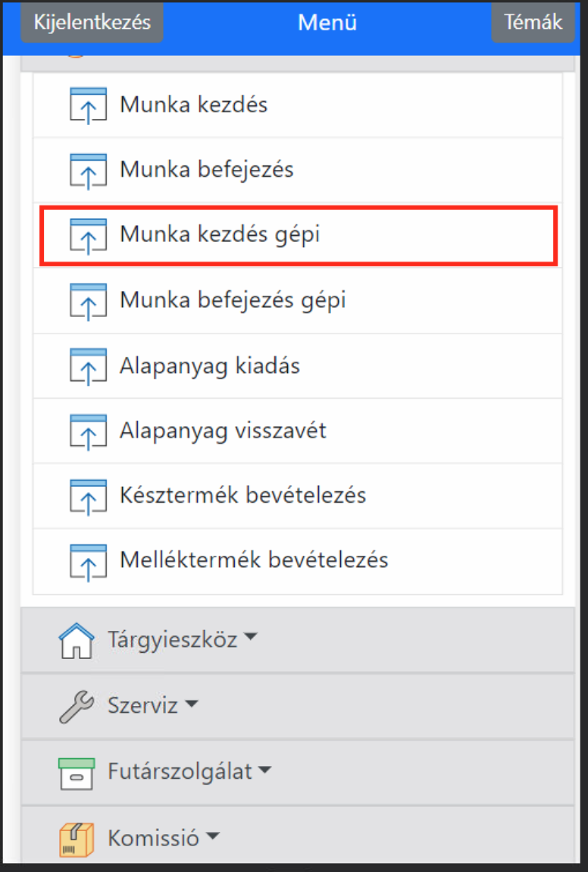Image resolution: width=588 pixels, height=872 pixels.
Task: Expand the Tárgyieszköz dropdown arrow
Action: pos(251,639)
